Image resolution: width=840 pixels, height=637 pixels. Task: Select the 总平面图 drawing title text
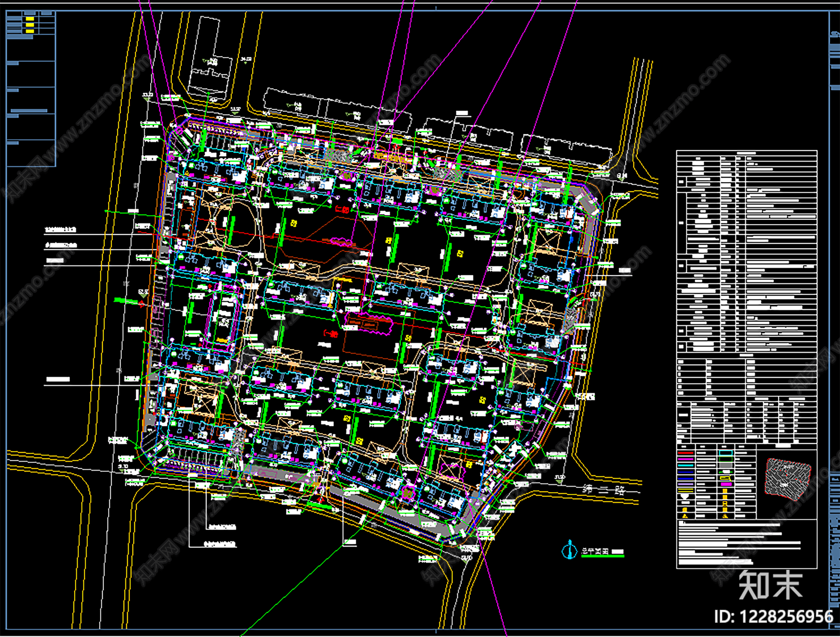coord(594,551)
